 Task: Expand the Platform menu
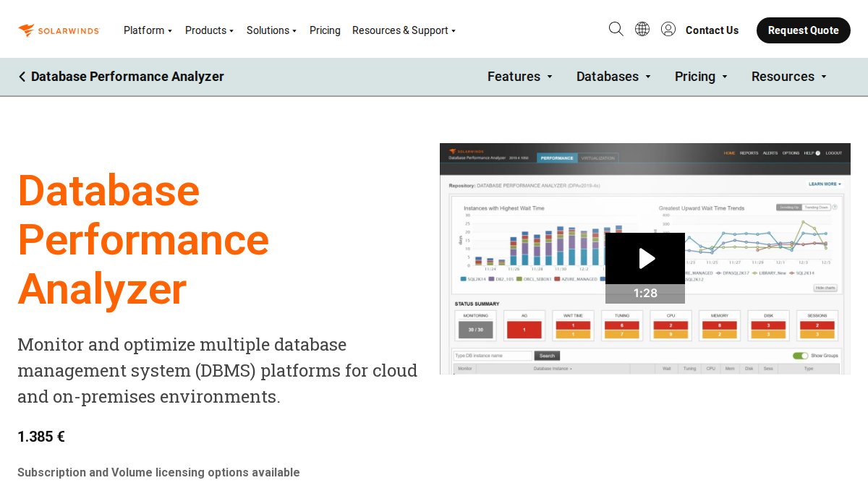148,30
